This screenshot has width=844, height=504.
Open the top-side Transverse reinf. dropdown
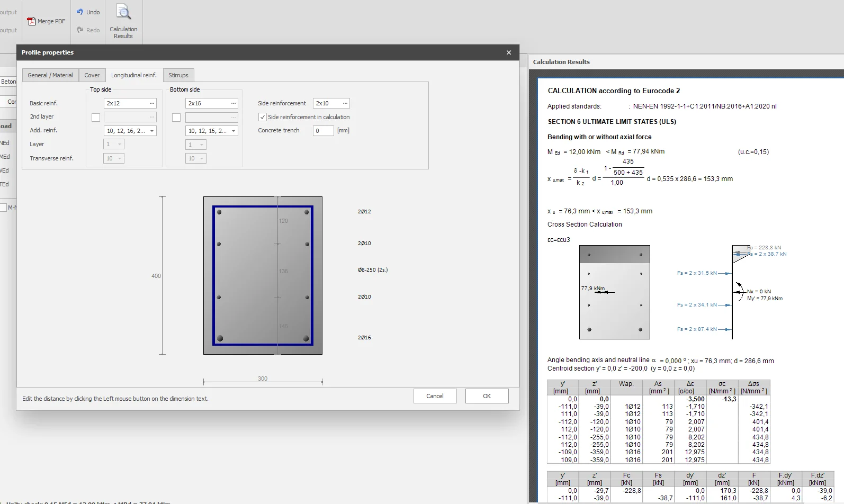point(114,158)
